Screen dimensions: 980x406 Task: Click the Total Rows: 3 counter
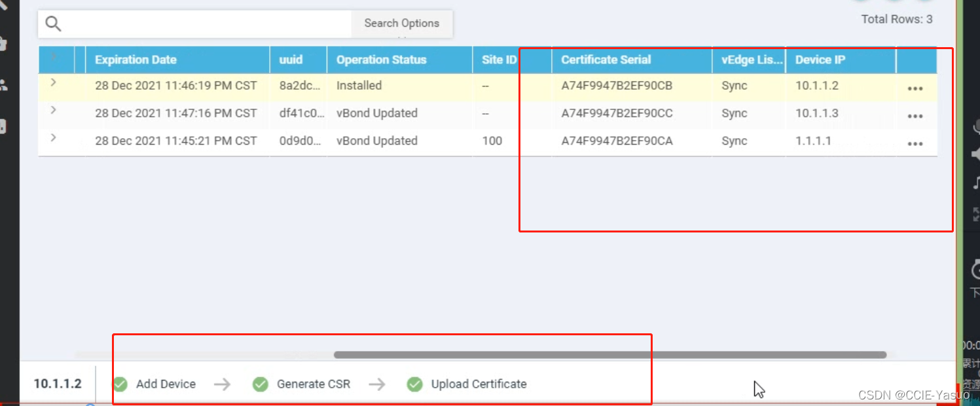pyautogui.click(x=897, y=19)
